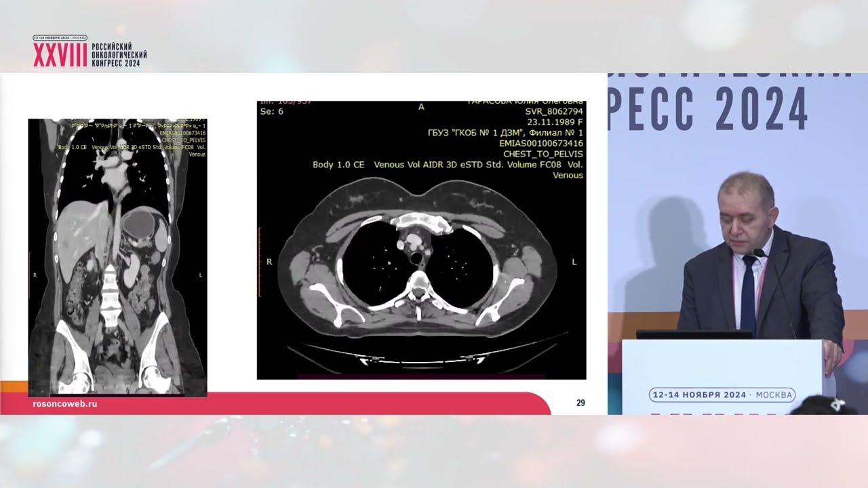Click EMIAS00100673416 on the axial scan

point(540,143)
